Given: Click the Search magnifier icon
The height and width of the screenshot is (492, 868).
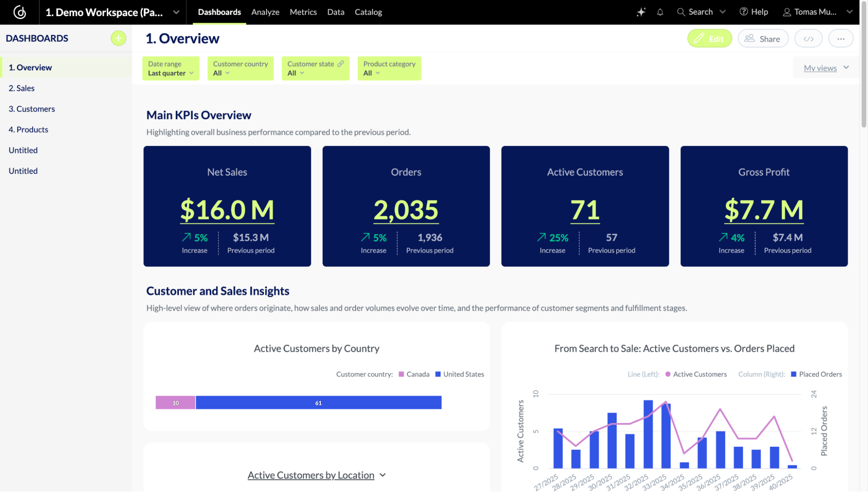Looking at the screenshot, I should pyautogui.click(x=681, y=12).
